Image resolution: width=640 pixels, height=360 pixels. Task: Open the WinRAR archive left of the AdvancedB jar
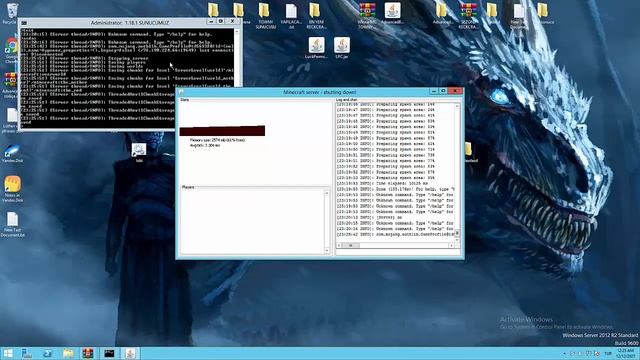tap(367, 16)
